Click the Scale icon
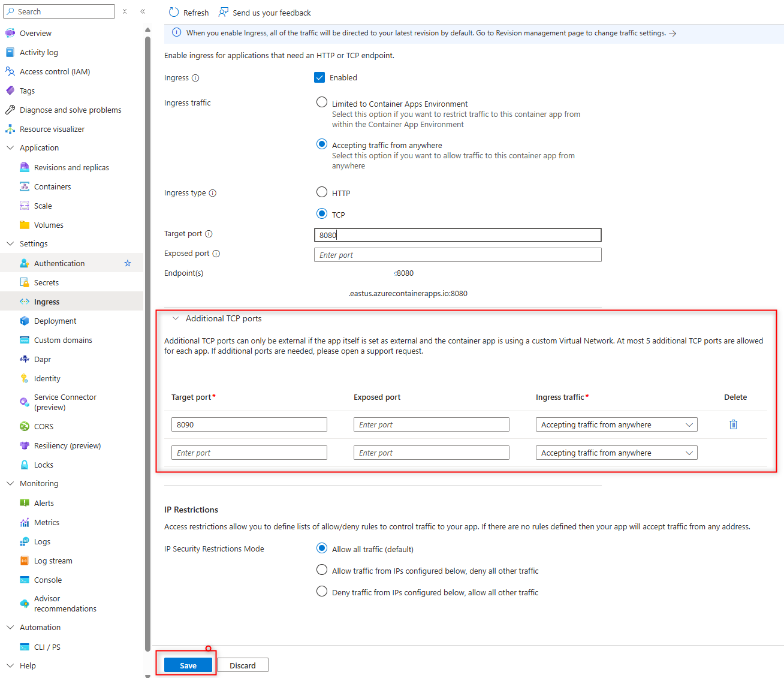This screenshot has height=678, width=784. click(x=25, y=206)
